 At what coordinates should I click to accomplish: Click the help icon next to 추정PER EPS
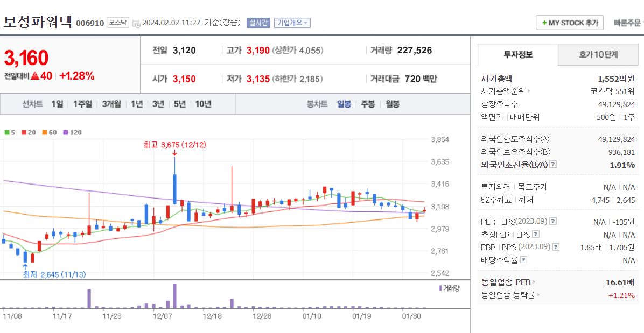[536, 235]
